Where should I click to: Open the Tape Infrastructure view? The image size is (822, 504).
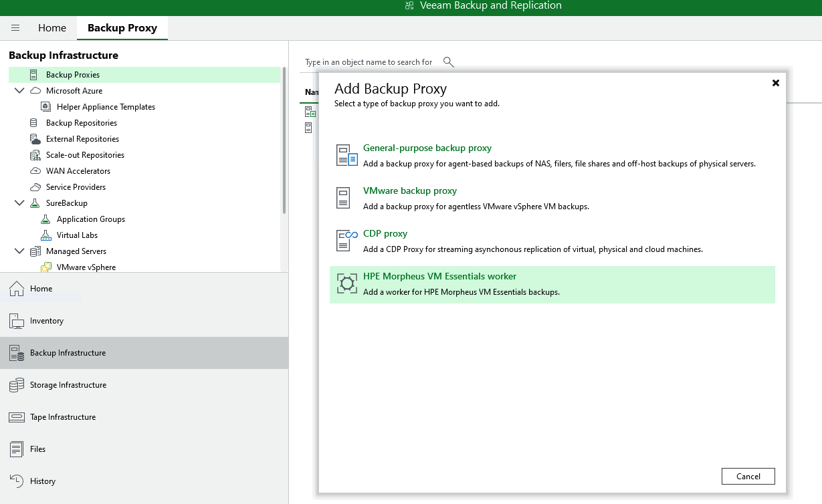click(144, 417)
